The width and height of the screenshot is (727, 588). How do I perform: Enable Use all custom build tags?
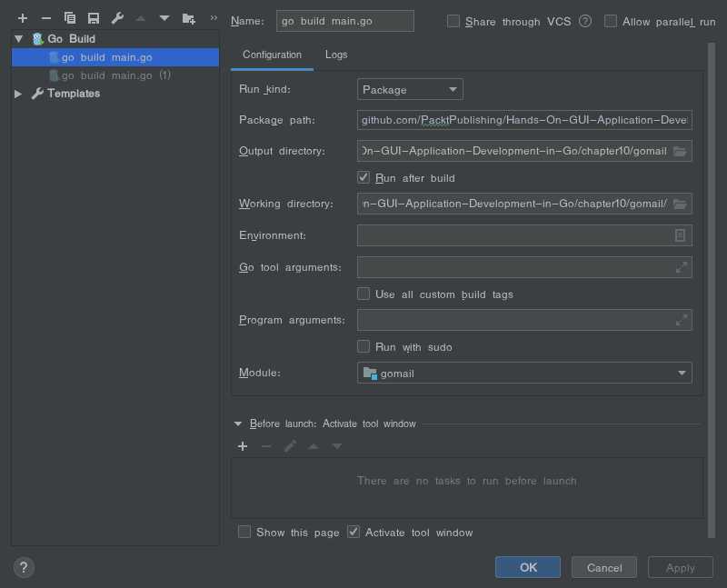(363, 294)
